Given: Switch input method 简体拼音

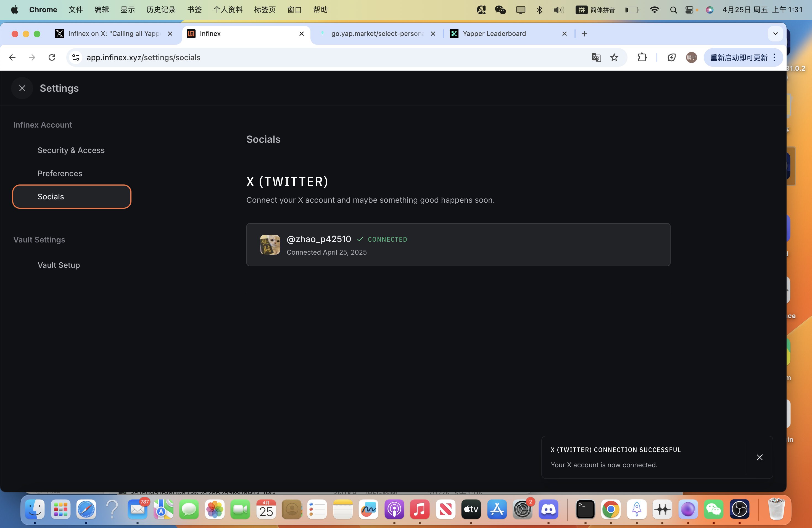Looking at the screenshot, I should click(595, 10).
